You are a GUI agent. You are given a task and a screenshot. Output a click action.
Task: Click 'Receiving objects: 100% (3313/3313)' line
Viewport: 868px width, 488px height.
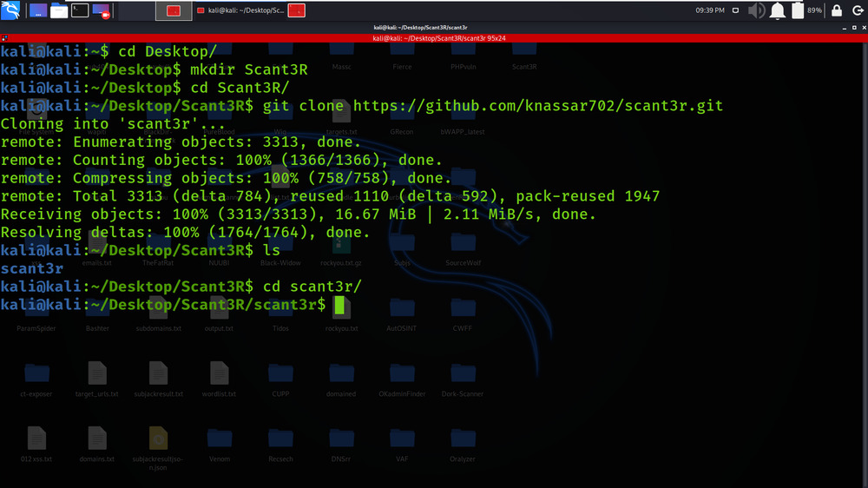298,214
